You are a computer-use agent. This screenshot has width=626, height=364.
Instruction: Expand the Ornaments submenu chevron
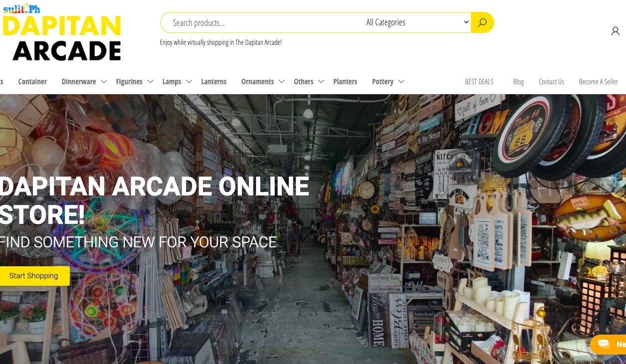282,82
